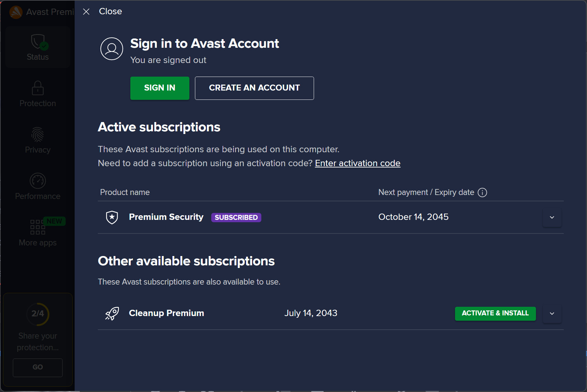Viewport: 587px width, 392px height.
Task: Open the Performance section in sidebar
Action: 38,187
